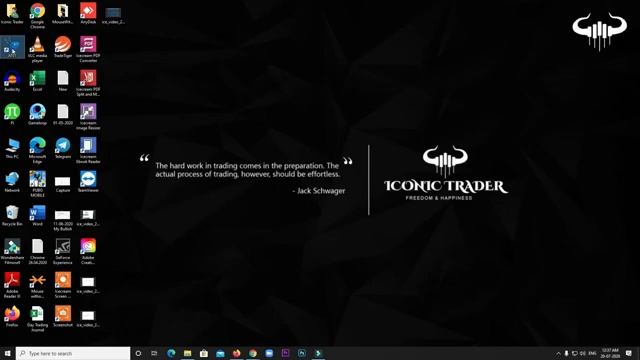Click the ENG input language indicator
Image resolution: width=640 pixels, height=360 pixels.
pos(592,353)
